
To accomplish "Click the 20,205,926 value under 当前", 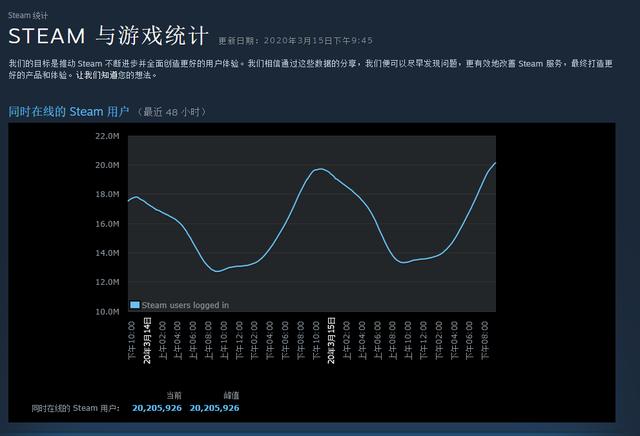I will pyautogui.click(x=157, y=408).
